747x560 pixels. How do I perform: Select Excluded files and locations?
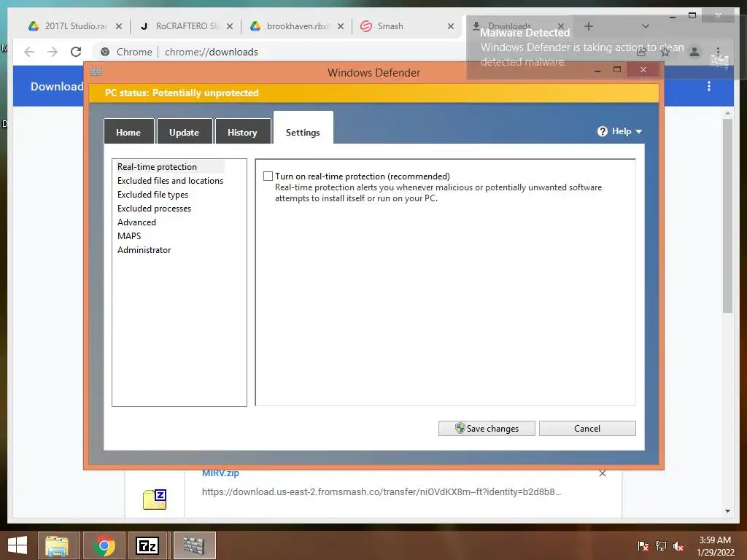click(x=170, y=181)
